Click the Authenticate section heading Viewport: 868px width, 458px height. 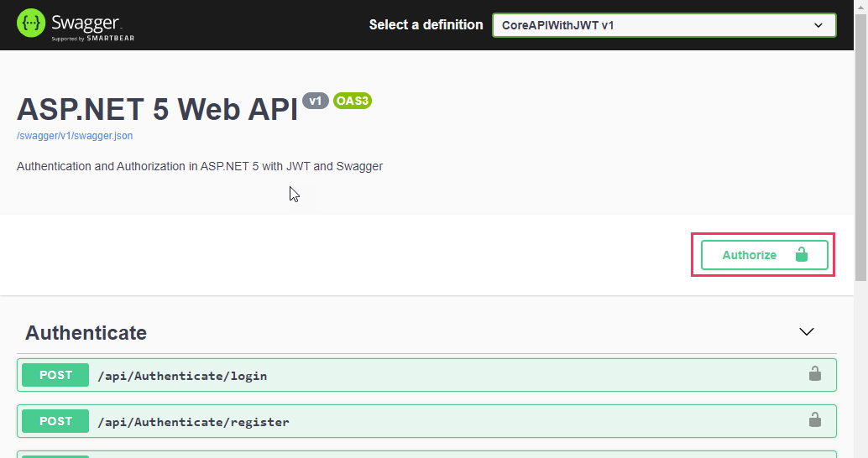pos(86,333)
